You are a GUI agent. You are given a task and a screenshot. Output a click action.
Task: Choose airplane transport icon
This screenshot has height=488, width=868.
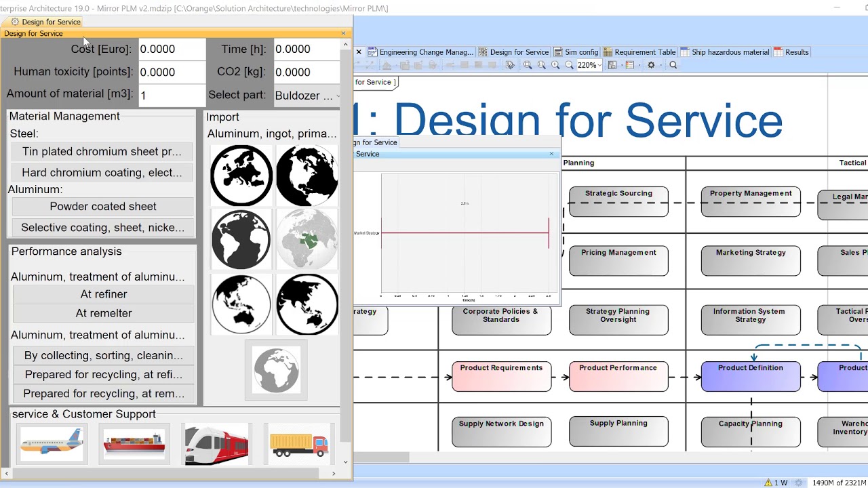(52, 444)
